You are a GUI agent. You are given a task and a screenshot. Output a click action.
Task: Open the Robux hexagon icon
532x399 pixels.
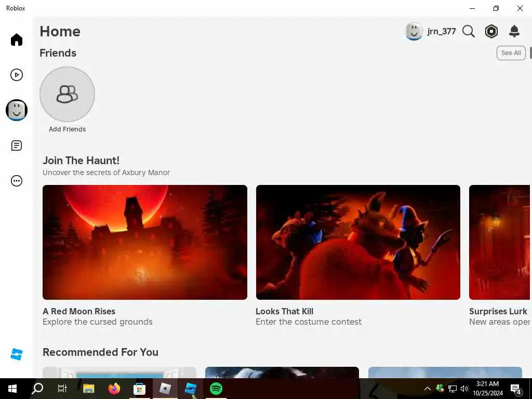[x=491, y=32]
